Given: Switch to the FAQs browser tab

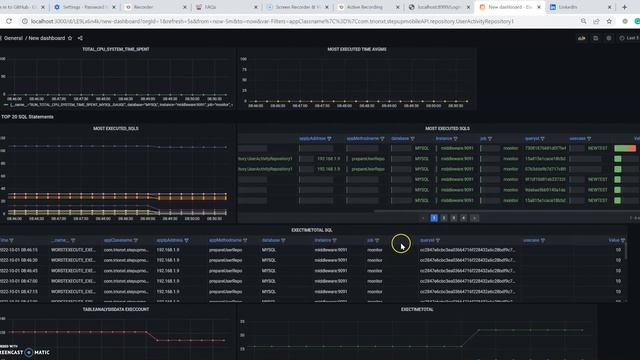Looking at the screenshot, I should click(226, 7).
